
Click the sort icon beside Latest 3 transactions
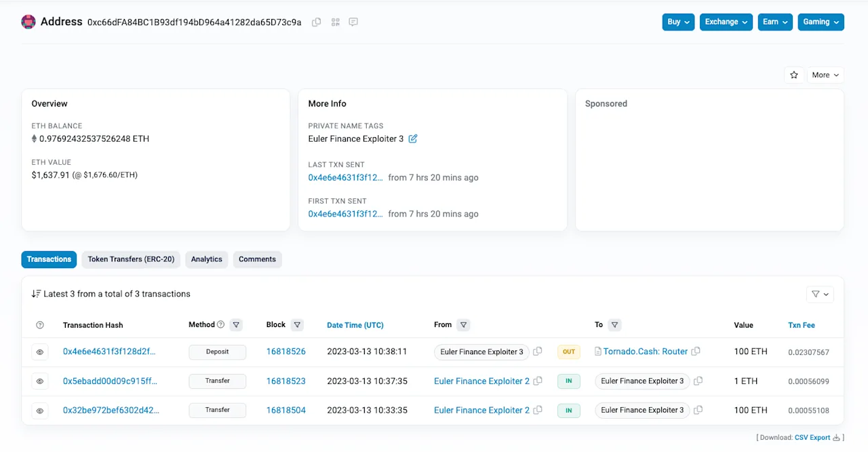point(36,294)
